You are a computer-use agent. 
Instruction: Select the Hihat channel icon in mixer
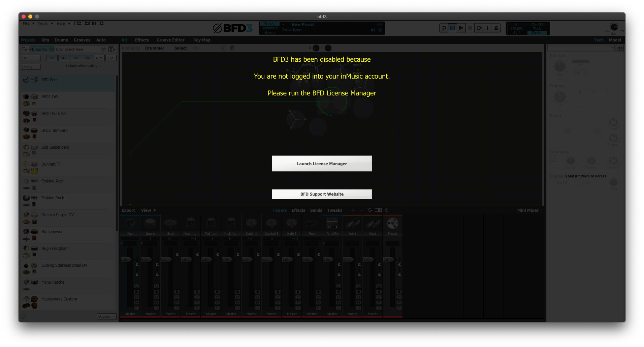(170, 223)
